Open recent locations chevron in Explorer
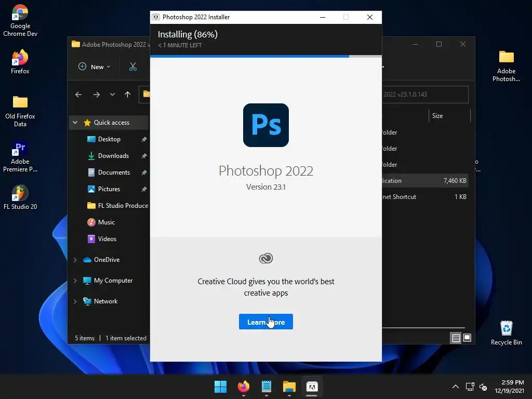This screenshot has height=399, width=532. [x=112, y=95]
